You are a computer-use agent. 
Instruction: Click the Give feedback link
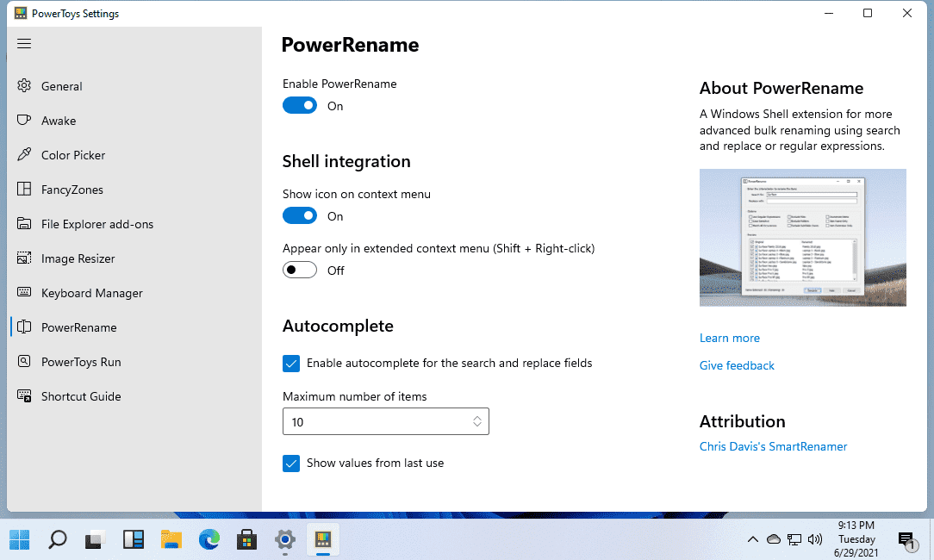click(x=736, y=366)
